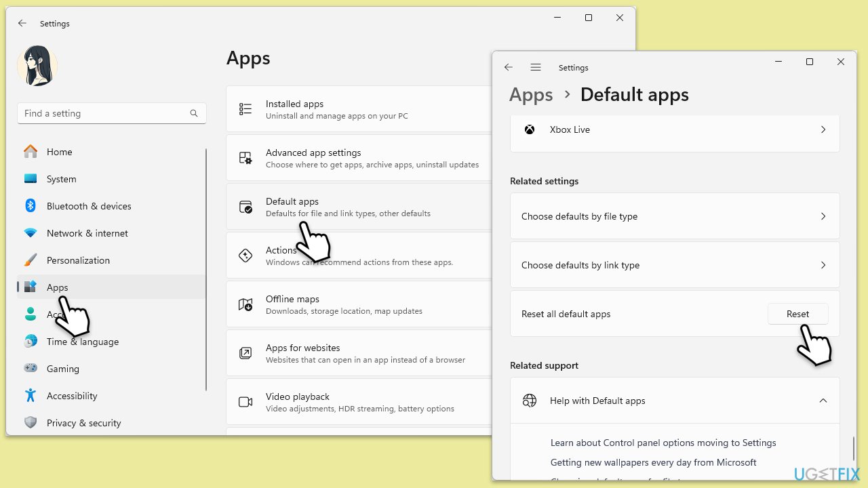Select Gaming in the sidebar
Viewport: 868px width, 488px height.
(62, 369)
